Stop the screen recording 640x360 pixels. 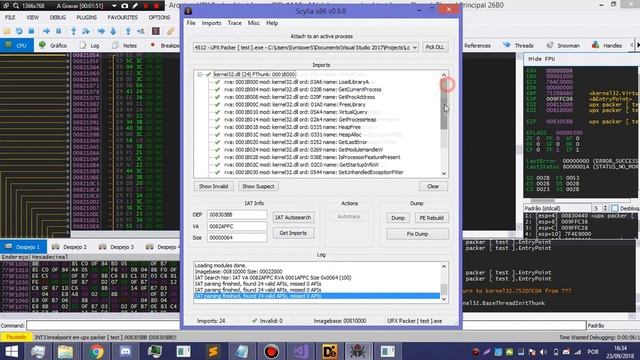point(156,6)
